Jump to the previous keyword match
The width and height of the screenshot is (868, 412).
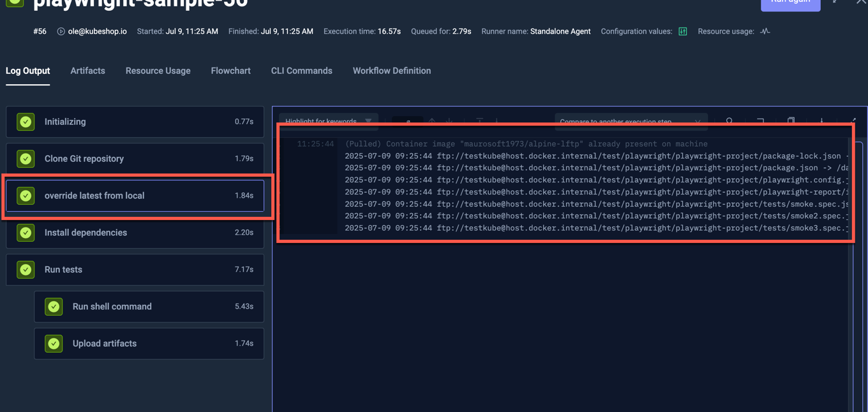(431, 121)
